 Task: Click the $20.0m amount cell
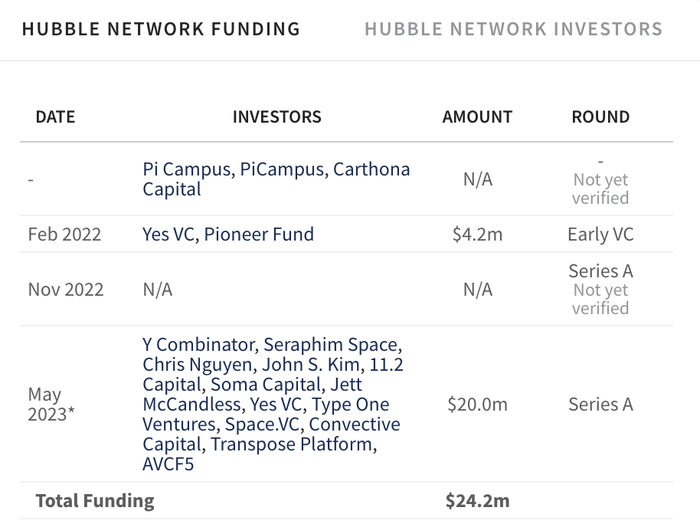click(x=477, y=405)
